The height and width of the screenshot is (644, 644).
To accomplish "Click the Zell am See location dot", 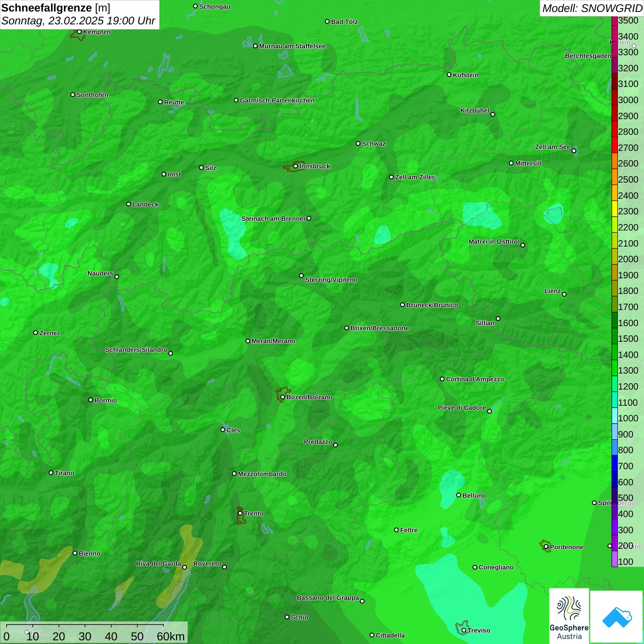I will (x=574, y=151).
